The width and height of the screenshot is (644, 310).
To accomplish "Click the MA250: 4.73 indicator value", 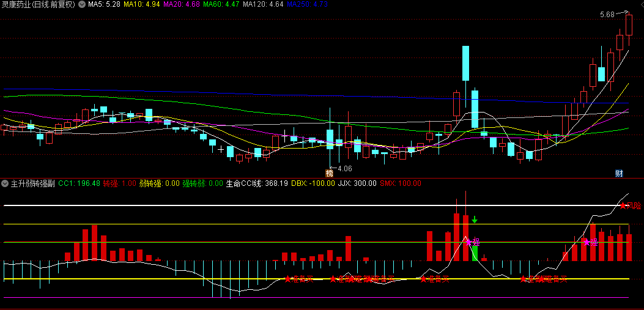I will (307, 4).
